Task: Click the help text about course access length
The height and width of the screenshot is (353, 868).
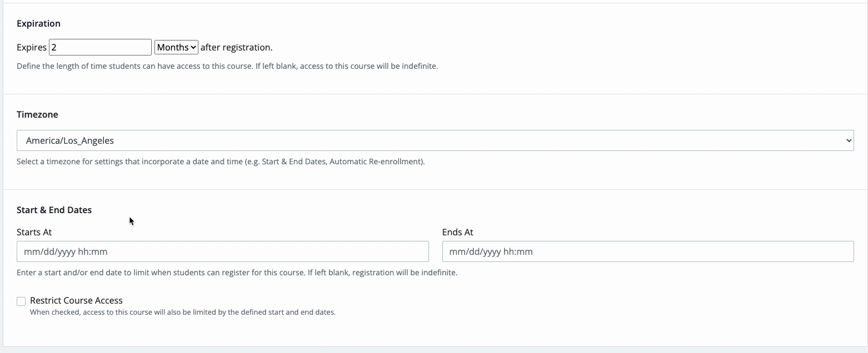Action: 227,66
